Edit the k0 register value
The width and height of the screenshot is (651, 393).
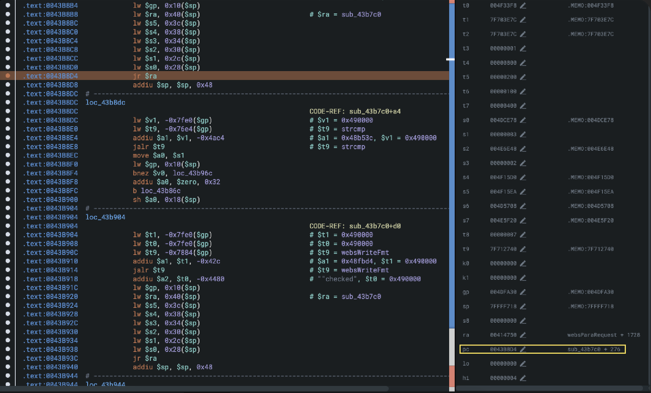coord(523,263)
